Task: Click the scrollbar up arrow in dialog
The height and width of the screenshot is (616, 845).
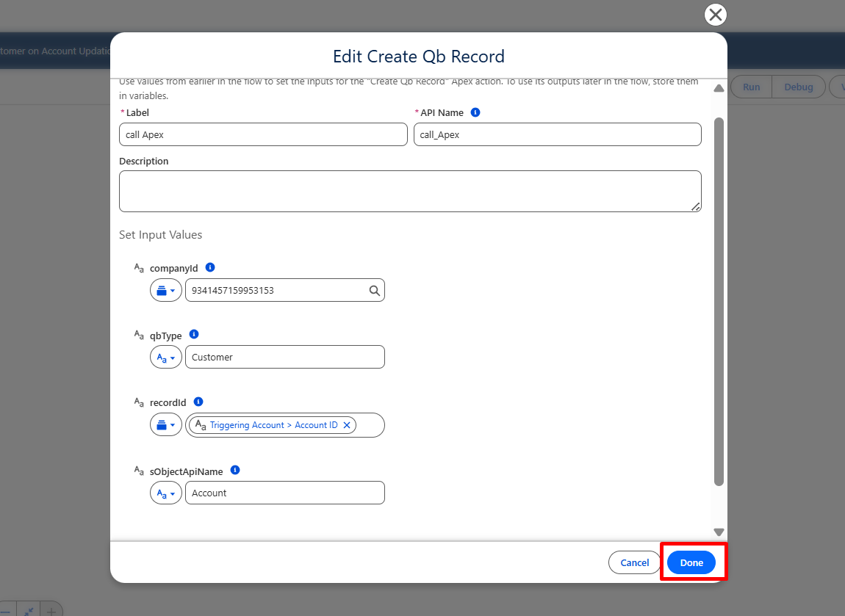Action: (719, 88)
